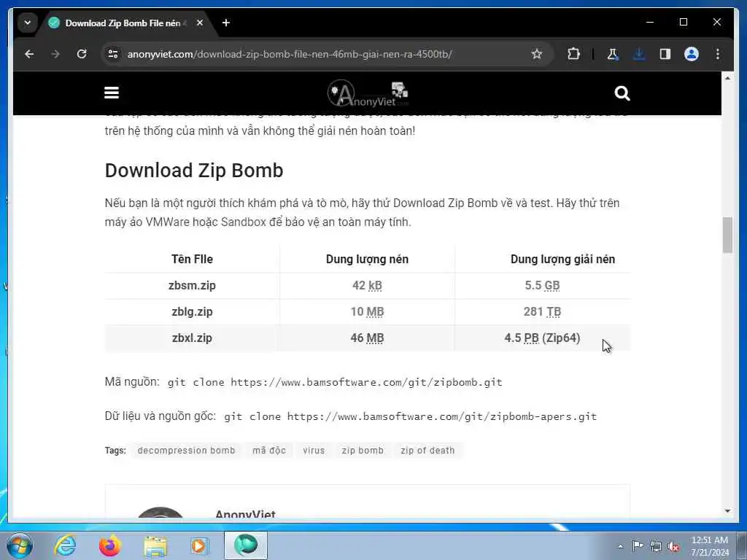Open the virus tag

[314, 451]
